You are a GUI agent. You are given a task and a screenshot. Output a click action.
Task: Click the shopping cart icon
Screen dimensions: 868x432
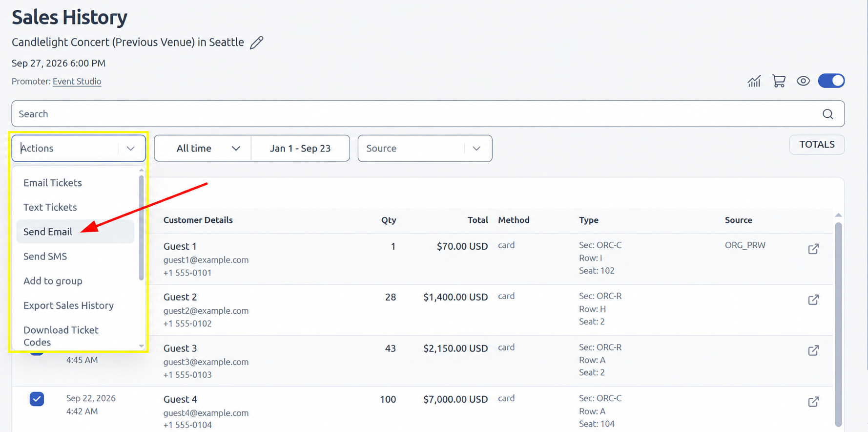779,81
